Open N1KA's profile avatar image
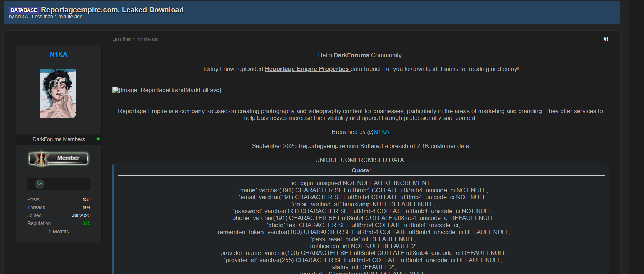Image resolution: width=644 pixels, height=274 pixels. click(58, 94)
